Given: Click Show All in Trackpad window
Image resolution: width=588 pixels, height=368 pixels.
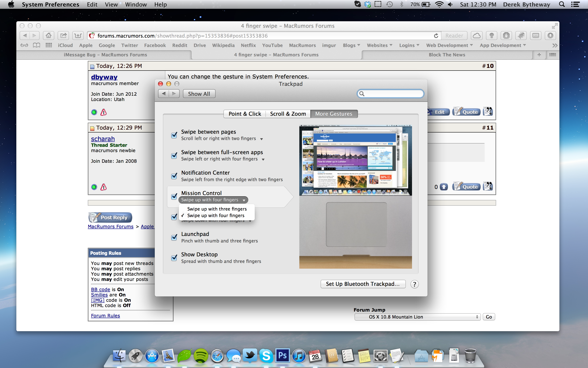Looking at the screenshot, I should tap(199, 94).
